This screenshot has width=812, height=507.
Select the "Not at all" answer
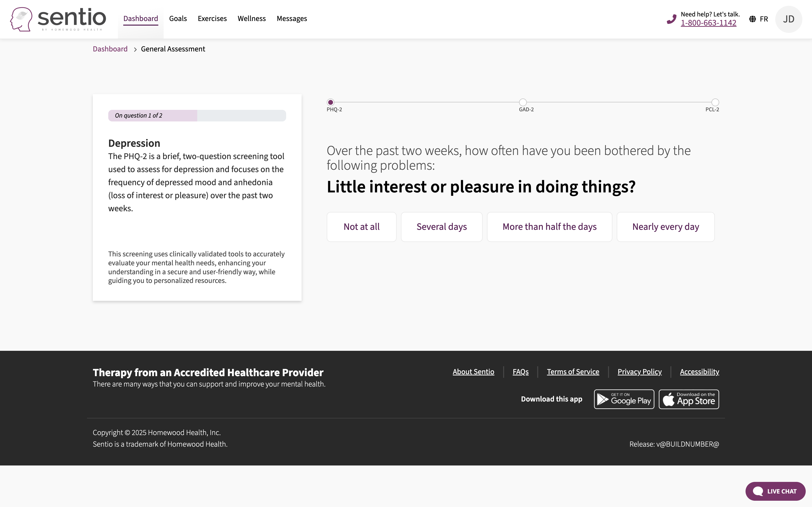point(361,227)
